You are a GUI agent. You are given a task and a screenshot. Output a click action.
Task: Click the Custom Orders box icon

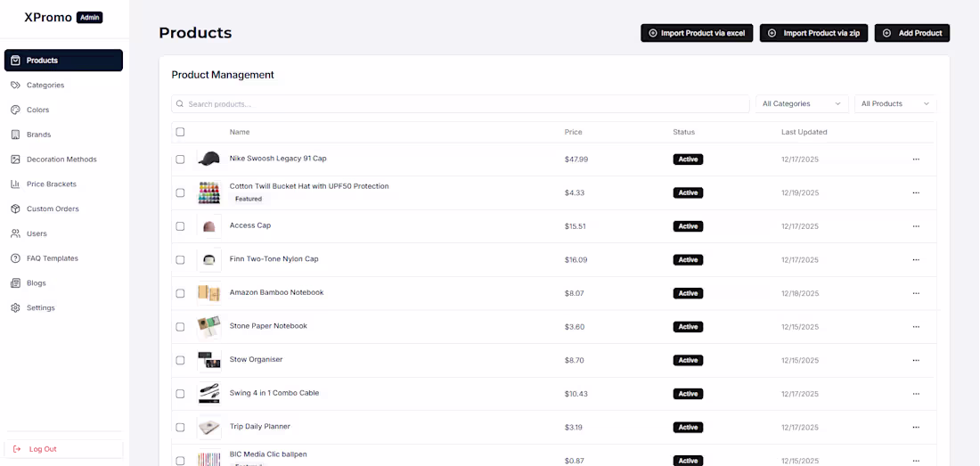[16, 209]
